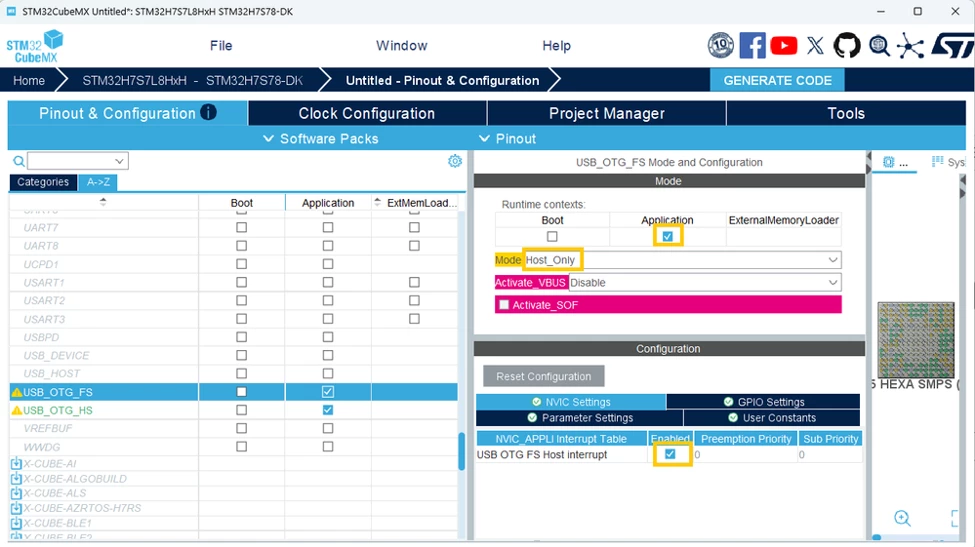Toggle UART7 Boot checkbox

(241, 228)
